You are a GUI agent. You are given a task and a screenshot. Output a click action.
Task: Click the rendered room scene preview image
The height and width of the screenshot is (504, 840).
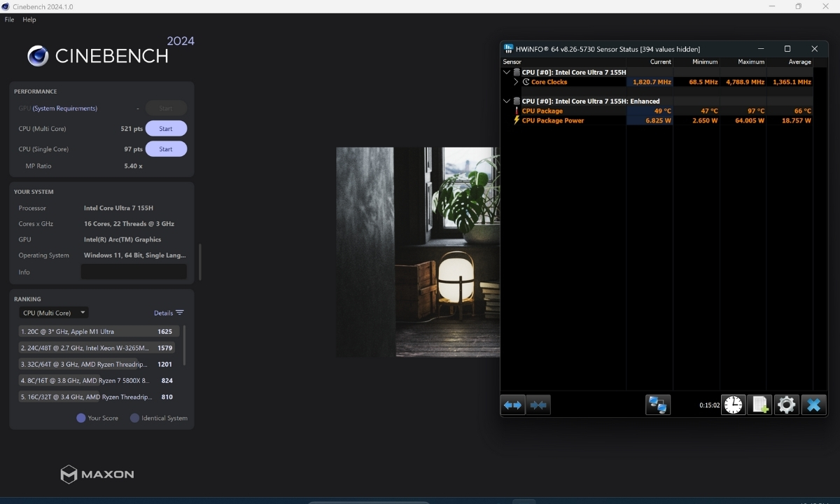click(x=418, y=252)
